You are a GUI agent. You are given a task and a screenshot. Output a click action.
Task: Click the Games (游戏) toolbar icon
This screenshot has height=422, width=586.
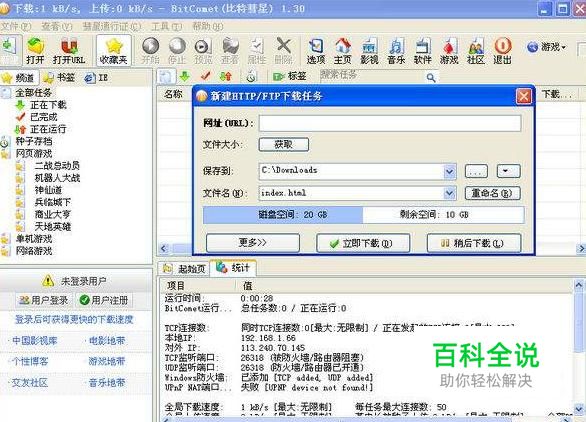449,50
